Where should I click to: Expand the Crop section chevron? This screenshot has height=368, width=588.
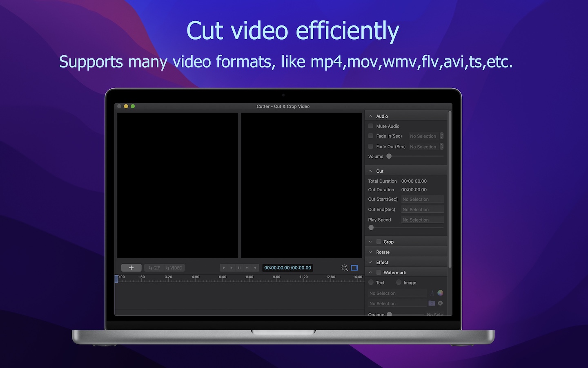[x=370, y=242]
